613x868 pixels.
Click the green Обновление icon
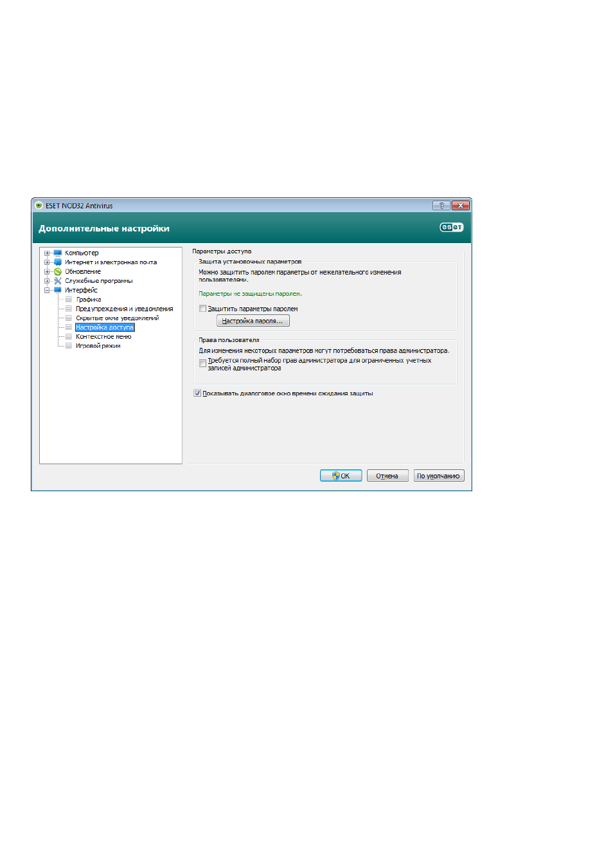click(58, 272)
